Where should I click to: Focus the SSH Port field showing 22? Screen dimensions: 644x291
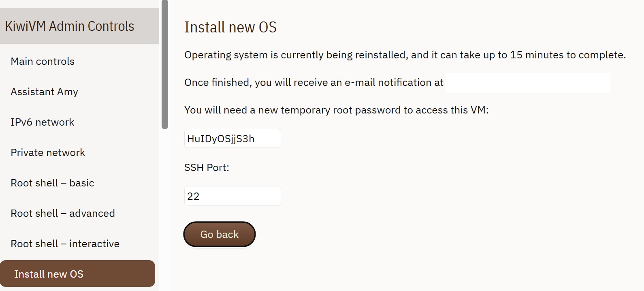pos(232,196)
